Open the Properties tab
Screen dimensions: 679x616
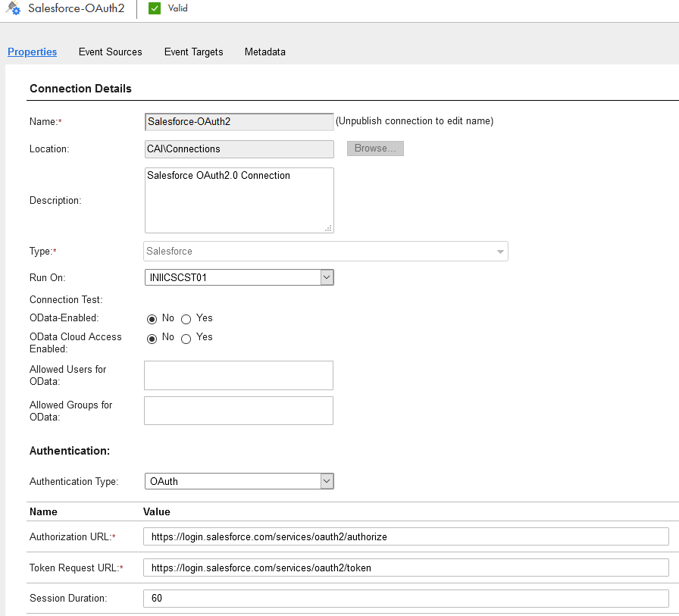click(x=32, y=52)
